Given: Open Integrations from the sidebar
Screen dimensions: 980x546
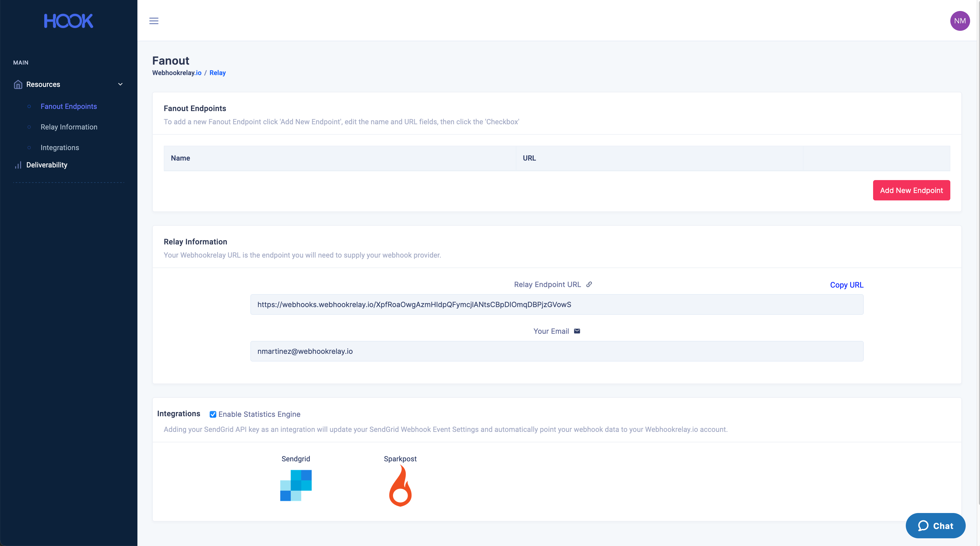Looking at the screenshot, I should tap(60, 148).
